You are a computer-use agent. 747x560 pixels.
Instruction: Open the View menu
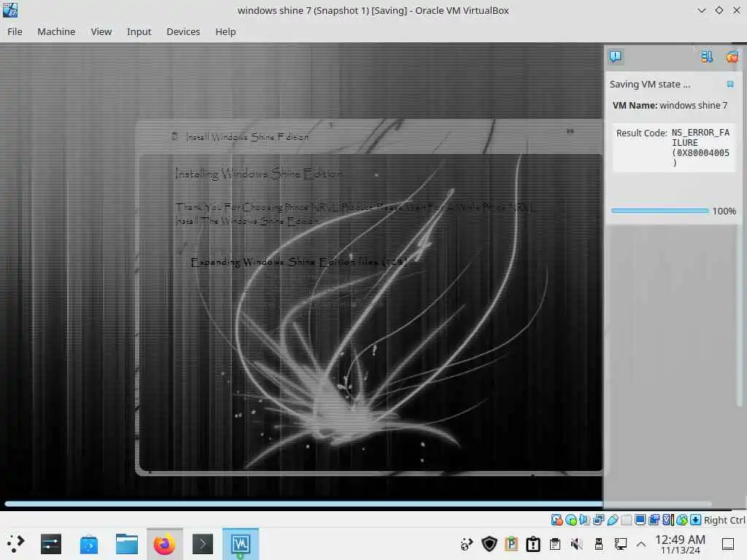101,31
